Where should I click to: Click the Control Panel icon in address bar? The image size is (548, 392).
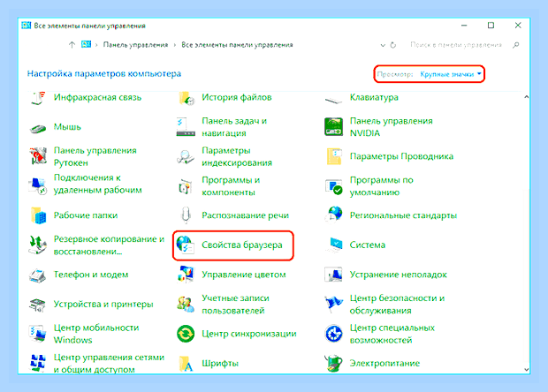pos(86,44)
